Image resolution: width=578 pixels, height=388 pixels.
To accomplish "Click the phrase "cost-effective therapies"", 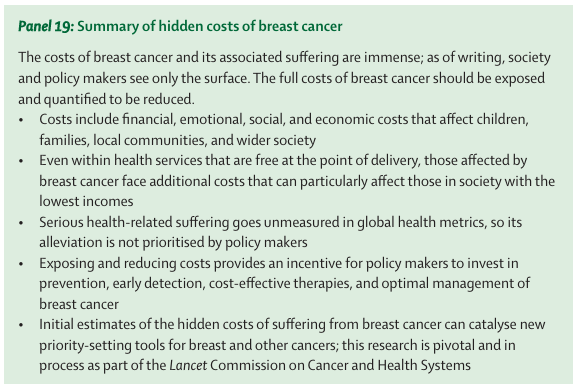I will point(277,283).
